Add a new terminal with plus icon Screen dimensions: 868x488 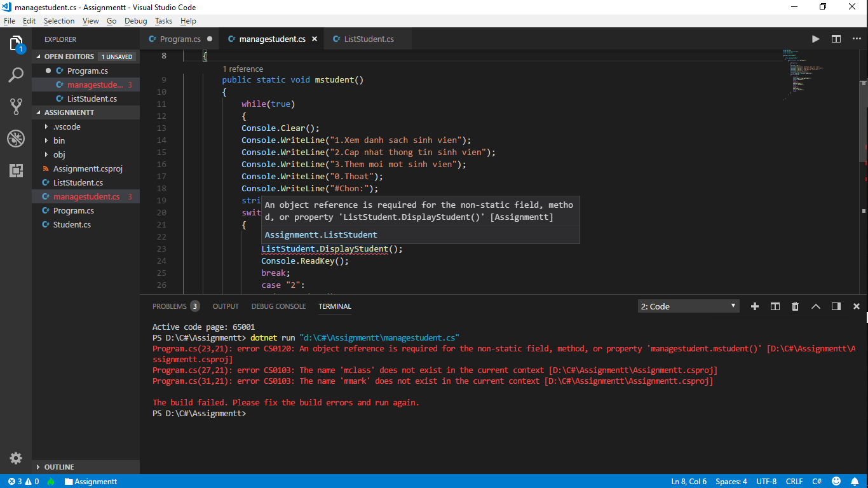tap(755, 306)
